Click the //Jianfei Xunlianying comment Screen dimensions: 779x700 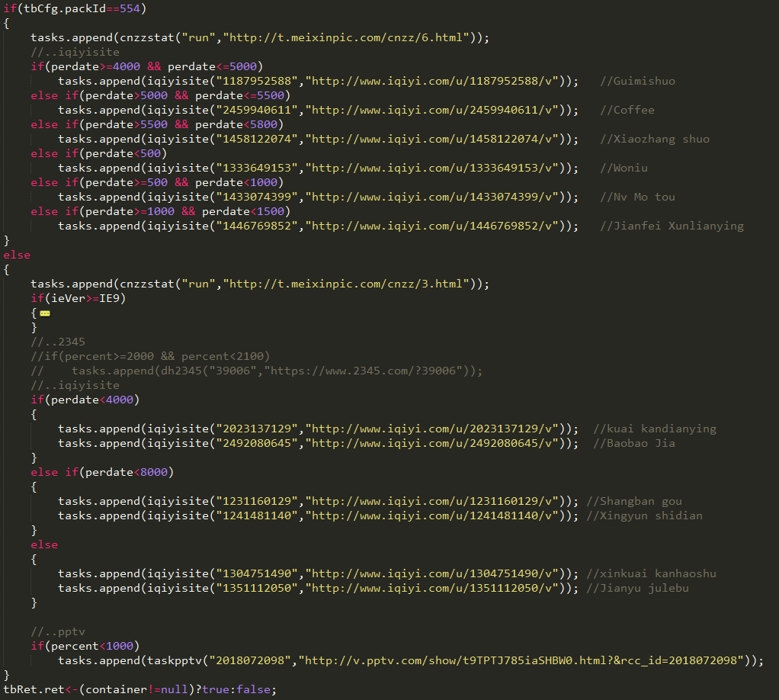(672, 226)
